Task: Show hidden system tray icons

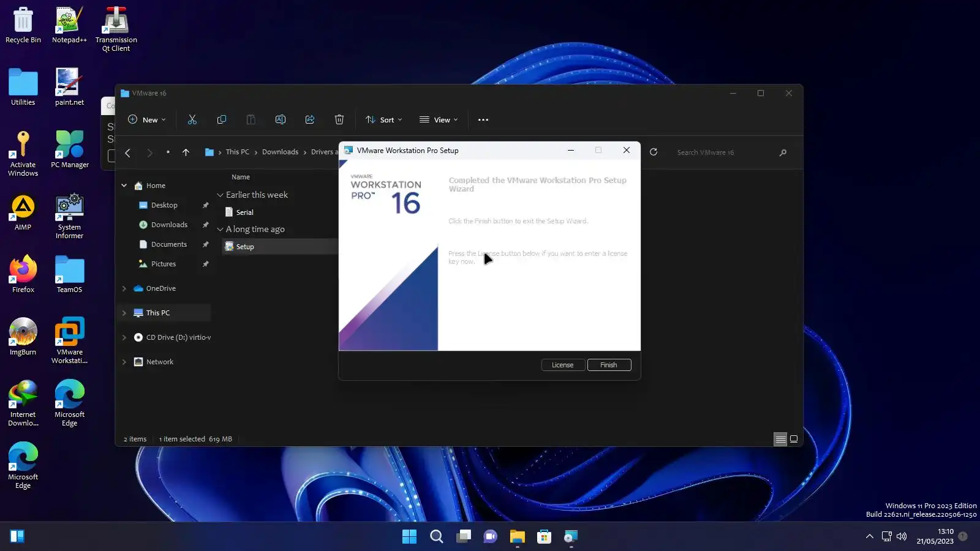Action: [x=869, y=537]
